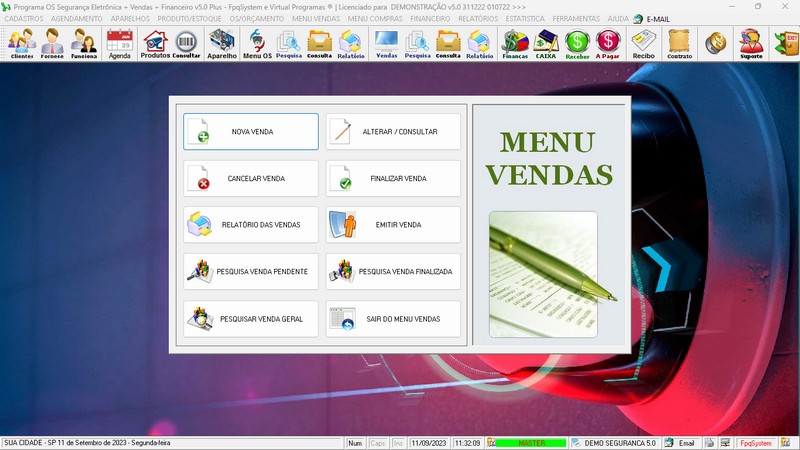Screen dimensions: 800x450
Task: Click the Email entry in status bar
Action: click(x=686, y=443)
